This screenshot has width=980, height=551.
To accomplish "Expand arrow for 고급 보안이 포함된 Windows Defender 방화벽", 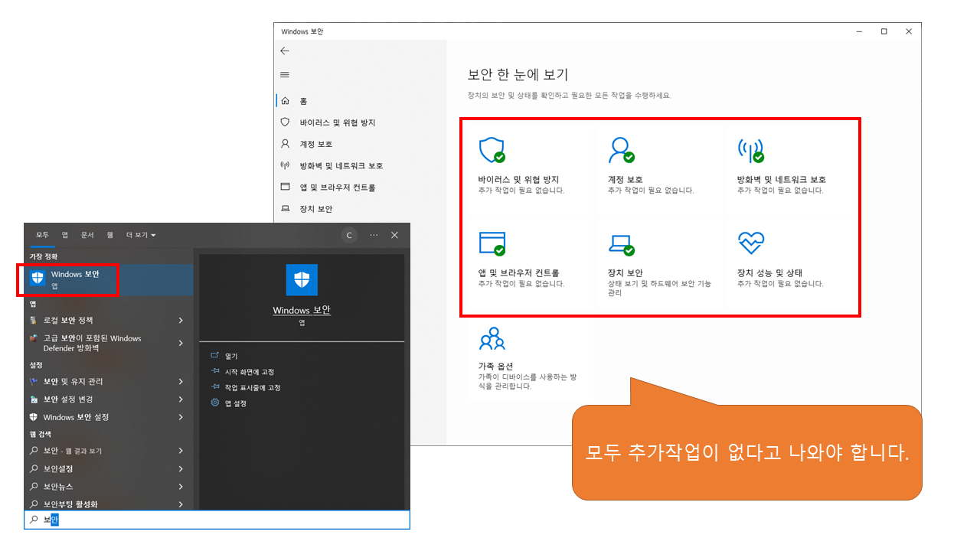I will [181, 344].
